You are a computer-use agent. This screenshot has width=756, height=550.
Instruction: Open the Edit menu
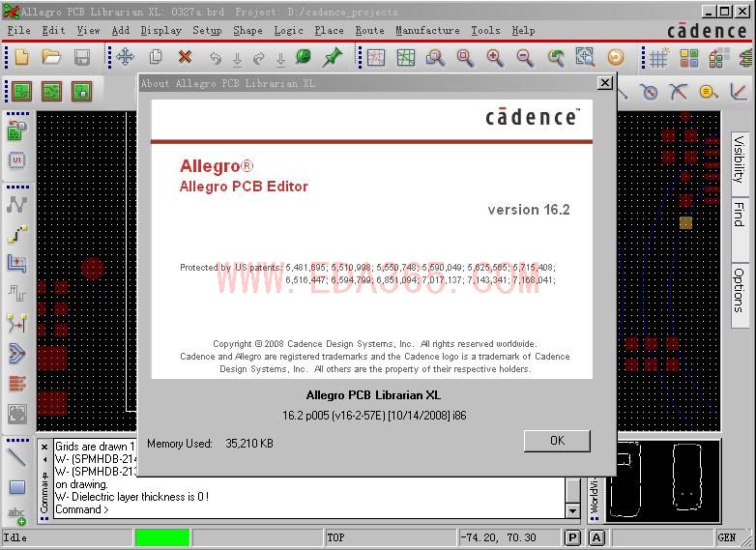(x=53, y=30)
